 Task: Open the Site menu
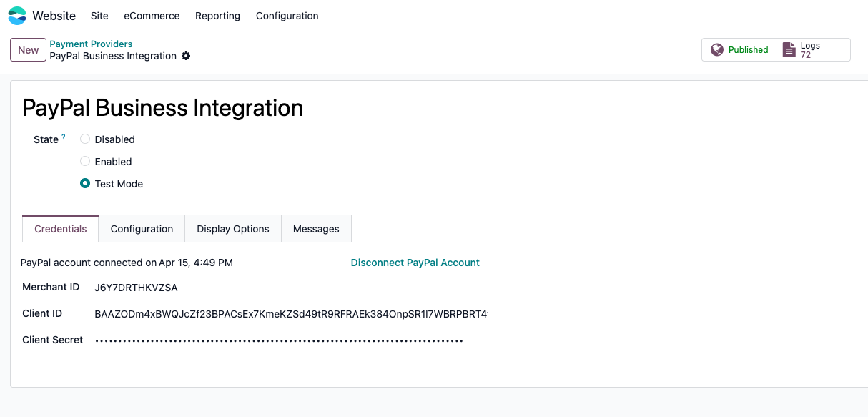(x=99, y=16)
